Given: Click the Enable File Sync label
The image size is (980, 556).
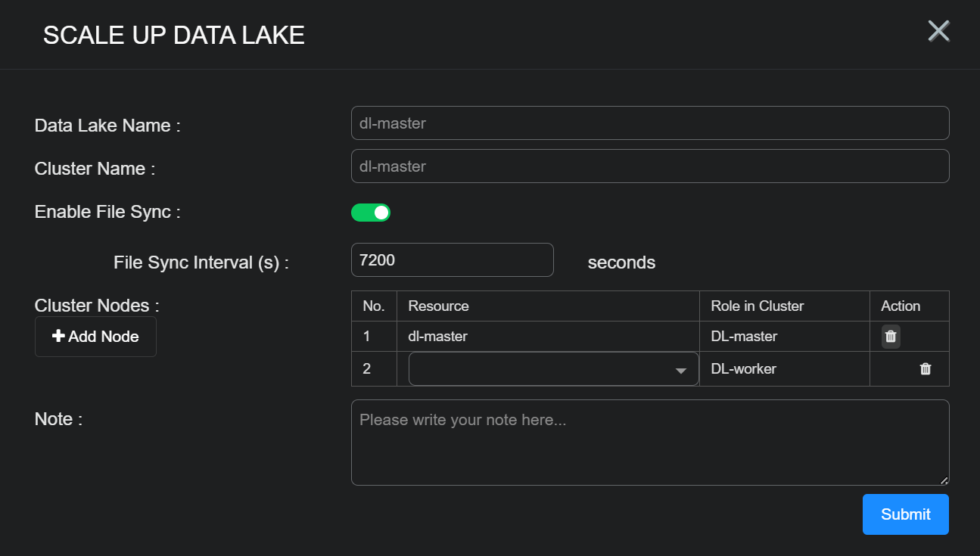Looking at the screenshot, I should pos(107,212).
